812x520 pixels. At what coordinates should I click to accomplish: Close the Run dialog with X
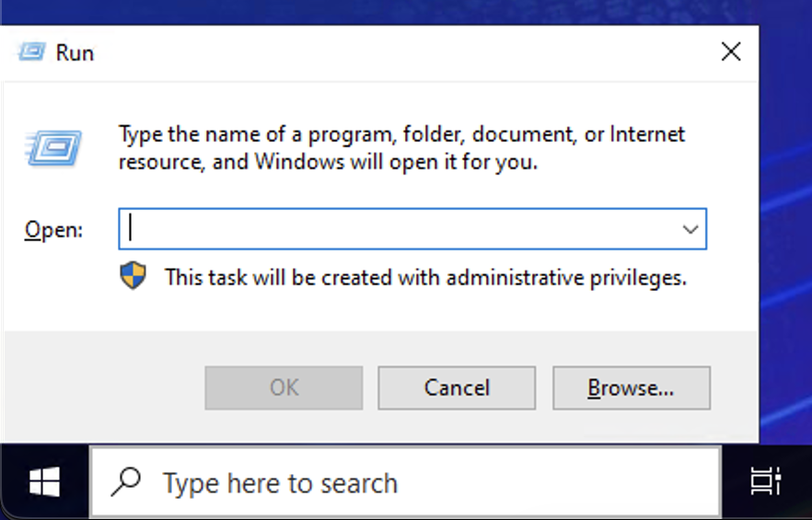pos(730,52)
